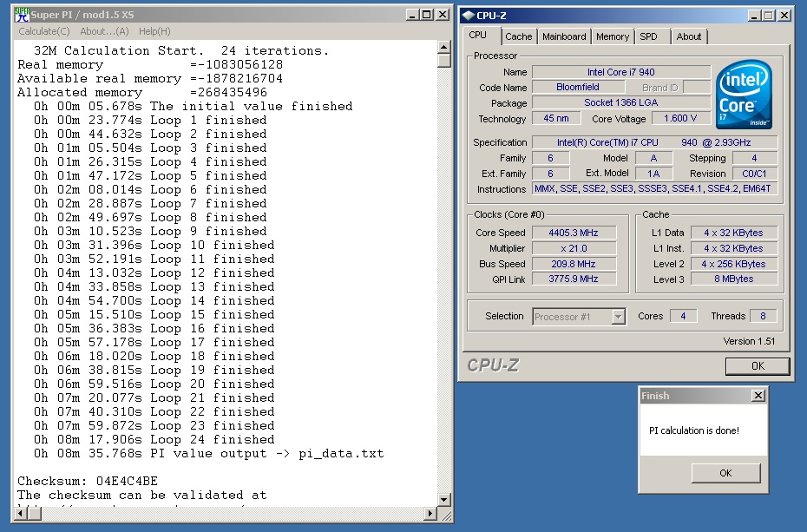Click the '4 x 256 KBytes' Level 2 value
The height and width of the screenshot is (532, 807).
tap(734, 264)
